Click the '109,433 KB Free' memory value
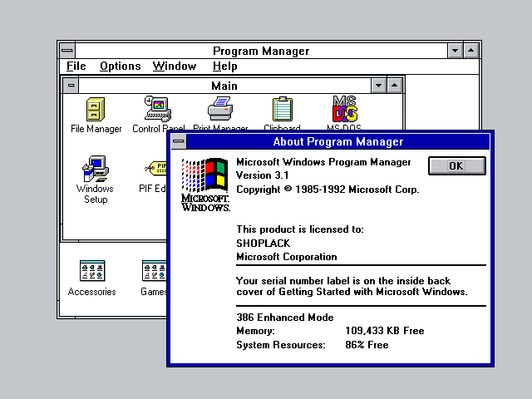This screenshot has height=399, width=532. pyautogui.click(x=385, y=331)
